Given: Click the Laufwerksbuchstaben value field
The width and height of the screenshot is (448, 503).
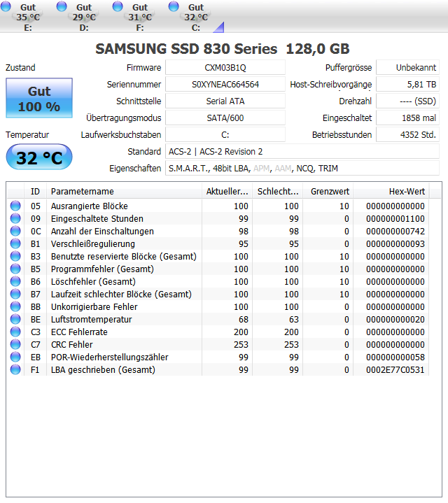Looking at the screenshot, I should pyautogui.click(x=225, y=134).
